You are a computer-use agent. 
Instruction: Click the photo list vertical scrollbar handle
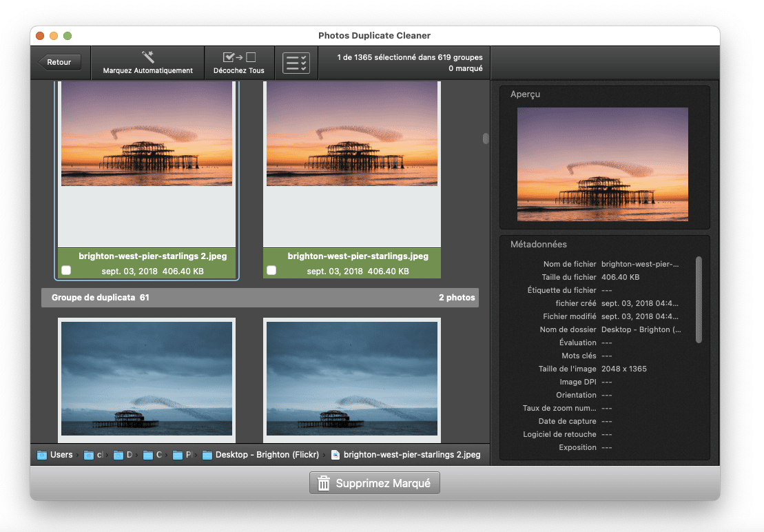tap(485, 139)
